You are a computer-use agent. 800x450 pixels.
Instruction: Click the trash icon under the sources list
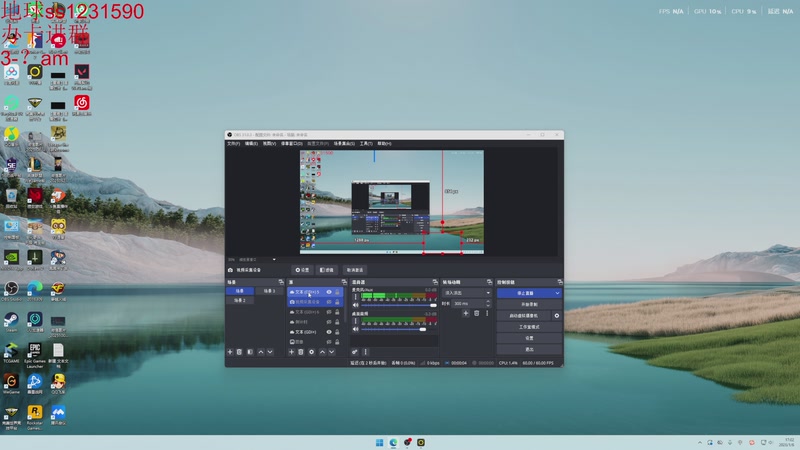pyautogui.click(x=302, y=352)
